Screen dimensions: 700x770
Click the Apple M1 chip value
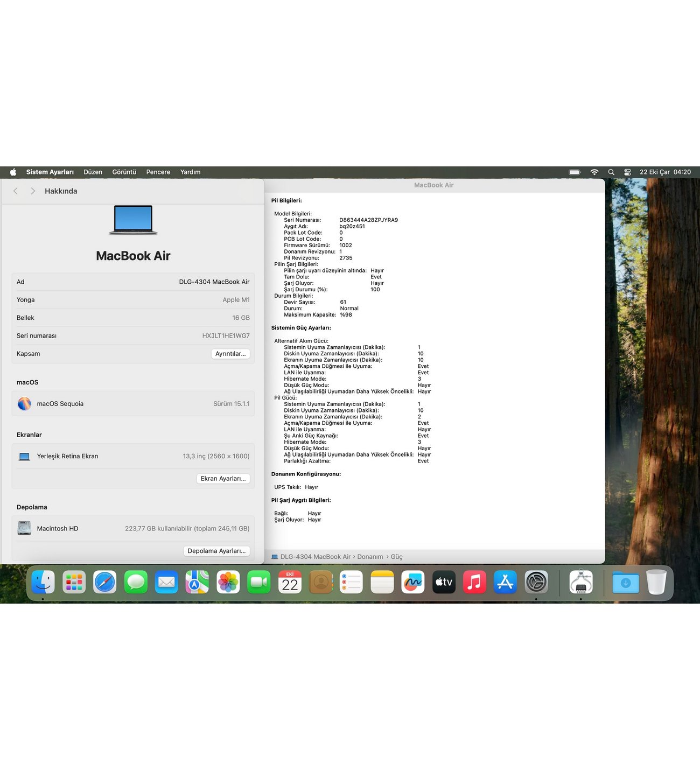(x=236, y=300)
